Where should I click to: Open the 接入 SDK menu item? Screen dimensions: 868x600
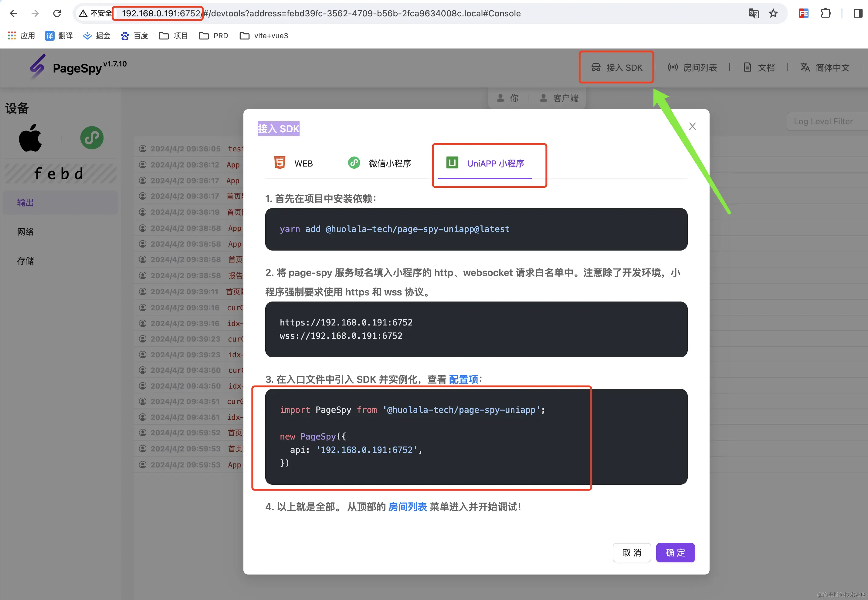tap(617, 68)
